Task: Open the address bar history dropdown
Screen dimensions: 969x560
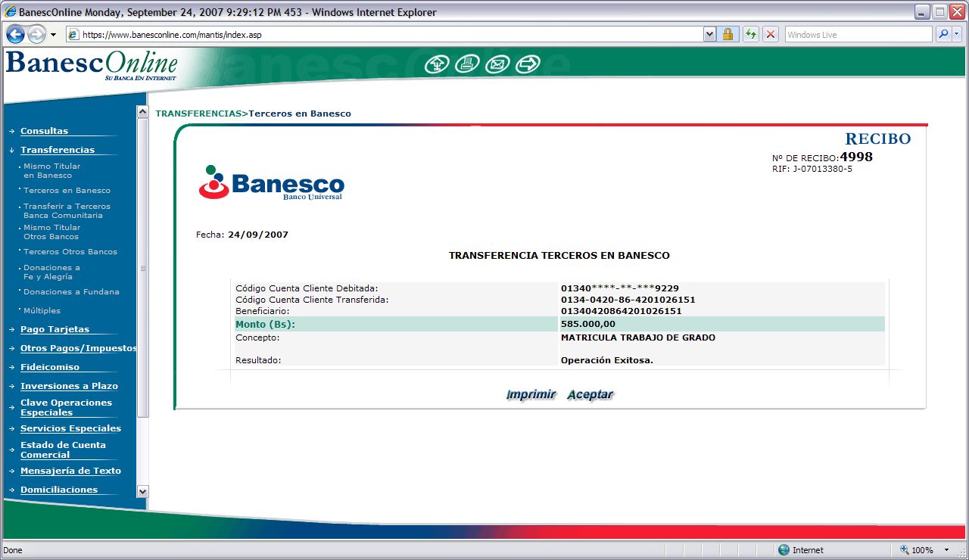Action: (709, 35)
